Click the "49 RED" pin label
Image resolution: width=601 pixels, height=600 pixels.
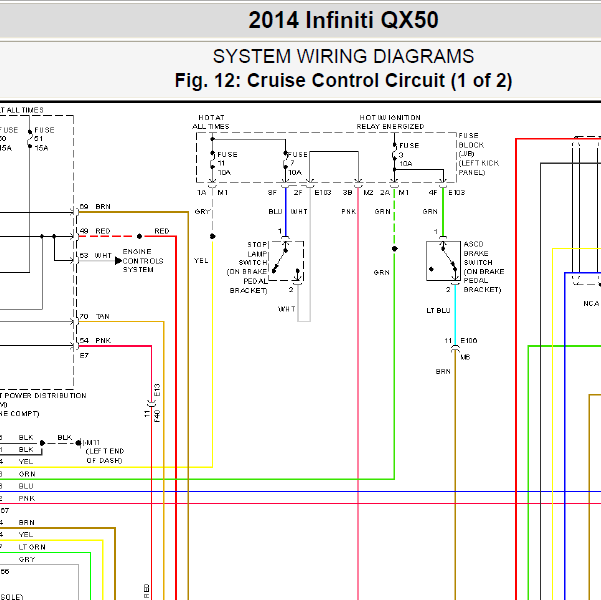pyautogui.click(x=95, y=231)
